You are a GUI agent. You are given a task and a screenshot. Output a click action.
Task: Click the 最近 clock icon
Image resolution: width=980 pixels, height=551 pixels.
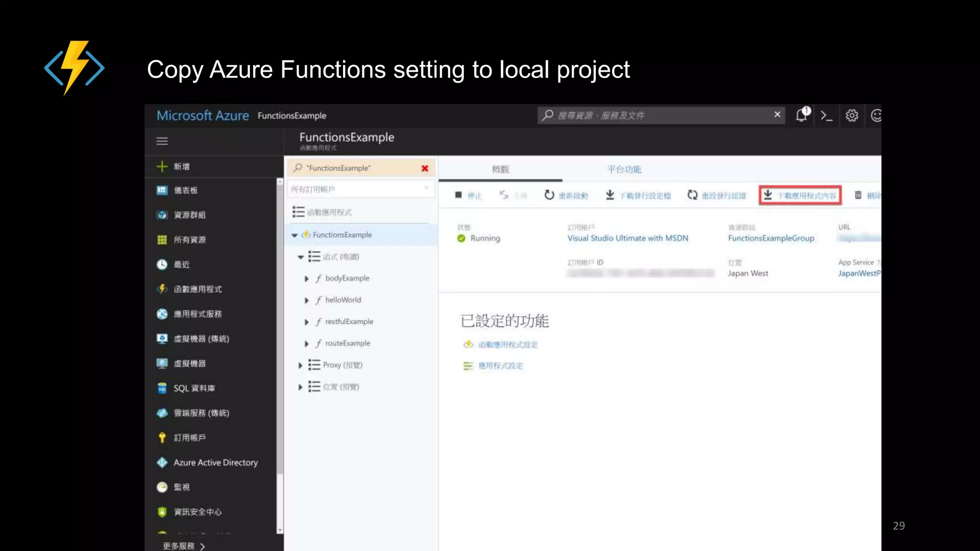[162, 264]
